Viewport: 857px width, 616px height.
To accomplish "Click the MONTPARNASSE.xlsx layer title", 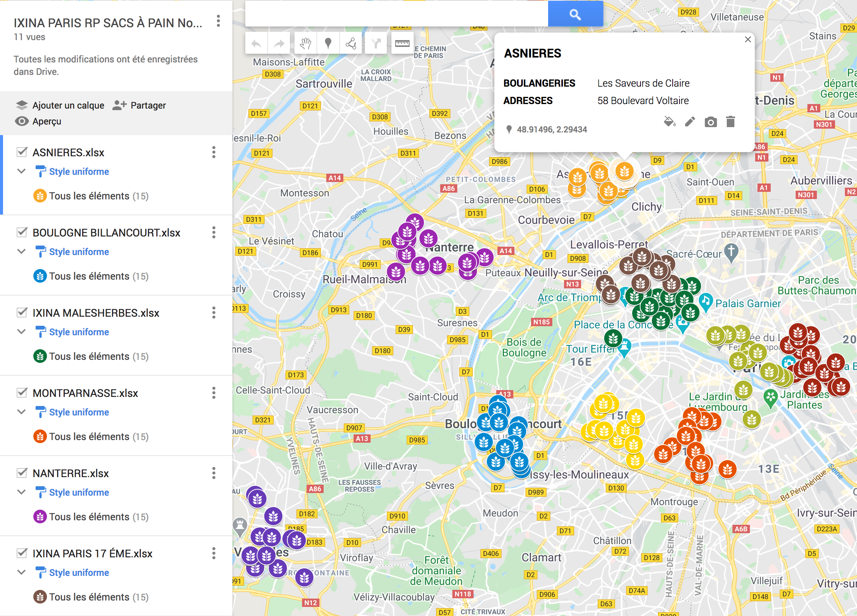I will [85, 393].
